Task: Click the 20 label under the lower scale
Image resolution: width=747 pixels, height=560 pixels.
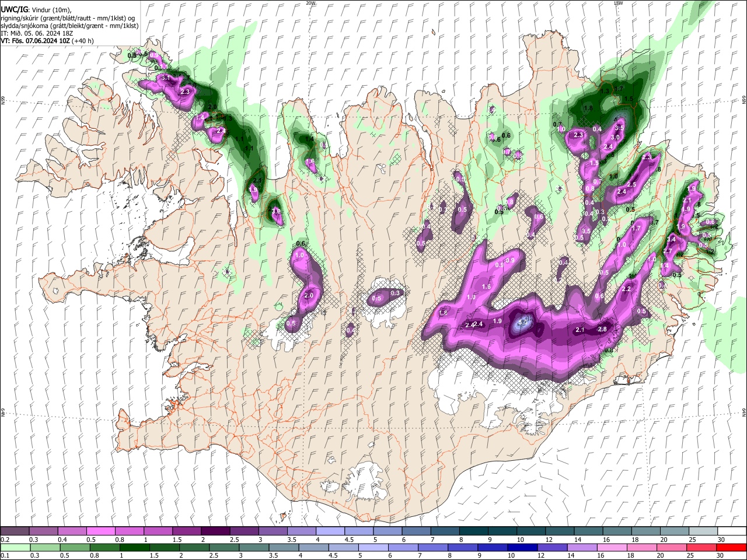Action: pos(660,556)
